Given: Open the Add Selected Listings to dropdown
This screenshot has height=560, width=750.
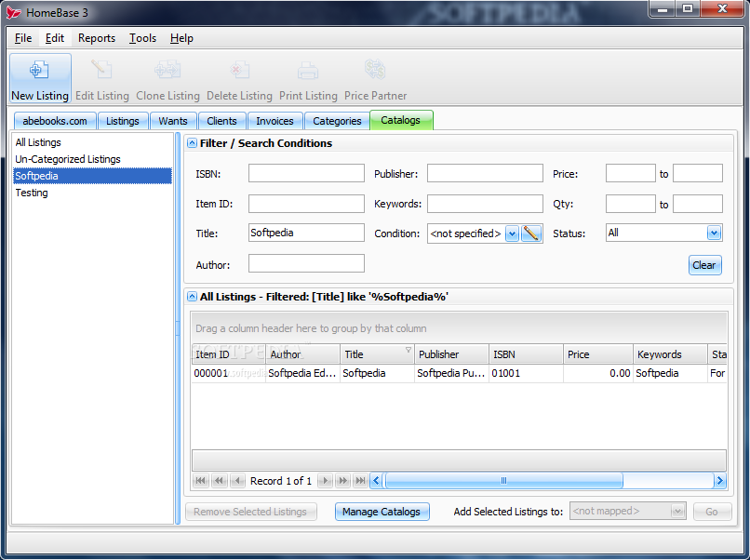Looking at the screenshot, I should pos(677,512).
